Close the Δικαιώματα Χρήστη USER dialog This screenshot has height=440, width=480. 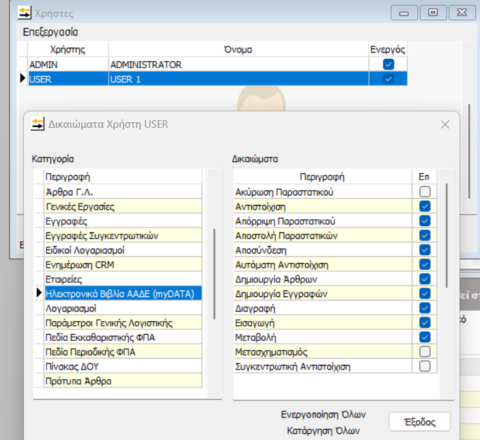(445, 124)
